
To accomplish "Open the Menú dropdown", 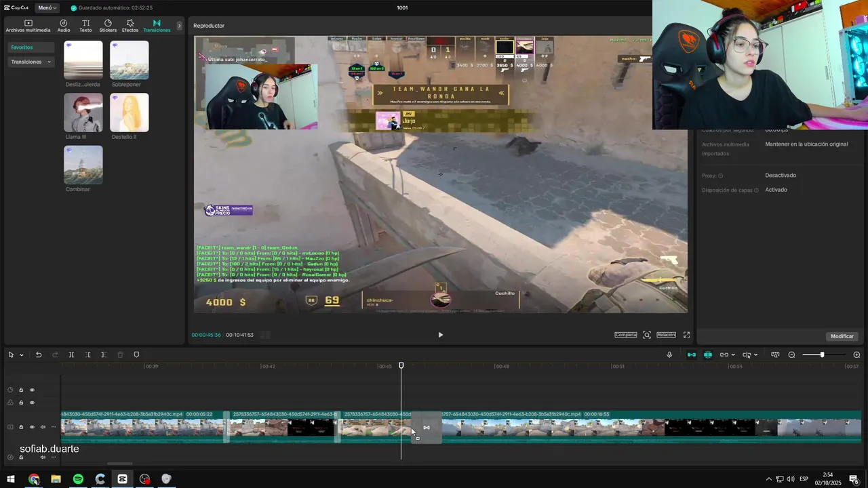I will (x=46, y=7).
